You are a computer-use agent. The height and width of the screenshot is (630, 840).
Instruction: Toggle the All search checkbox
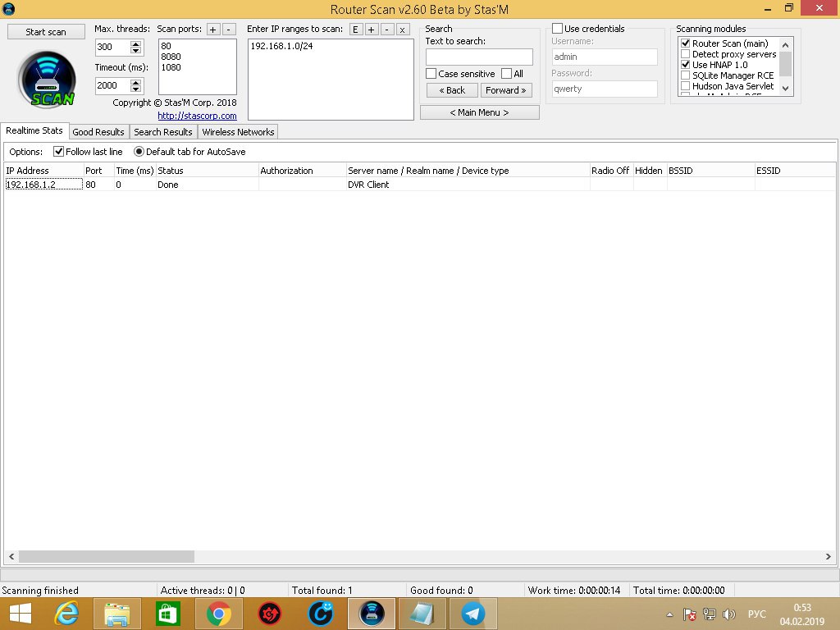point(507,73)
